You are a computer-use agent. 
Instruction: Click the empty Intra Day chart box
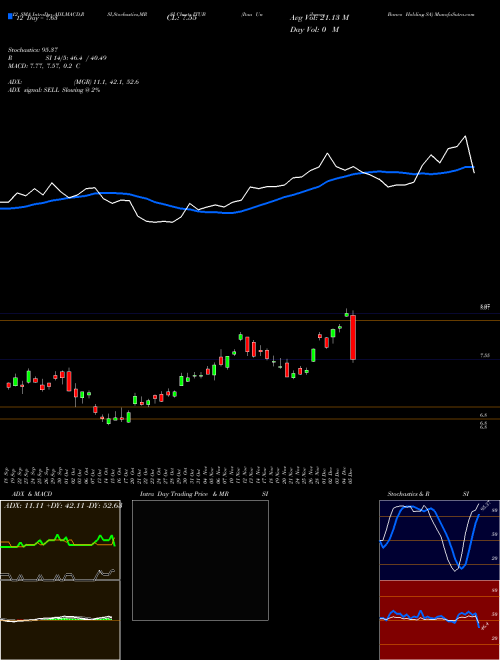pos(200,560)
